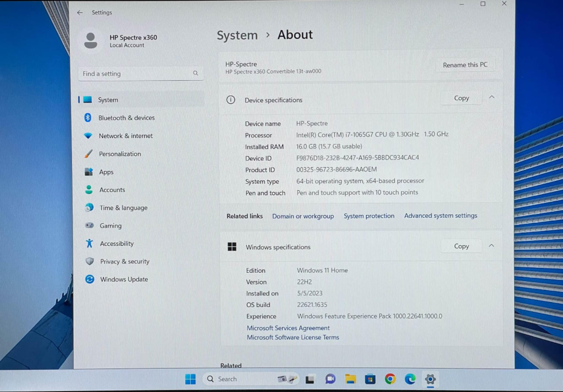Click the user profile avatar icon
The height and width of the screenshot is (392, 563).
click(91, 41)
